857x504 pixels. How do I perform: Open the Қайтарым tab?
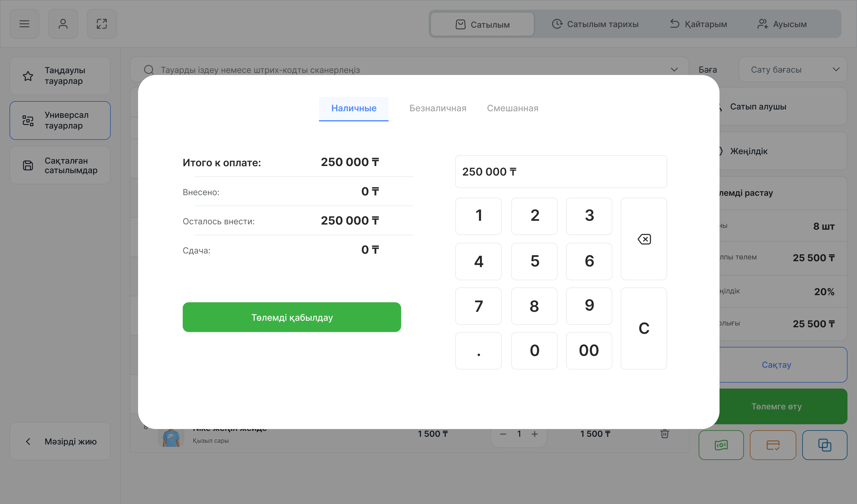click(698, 24)
